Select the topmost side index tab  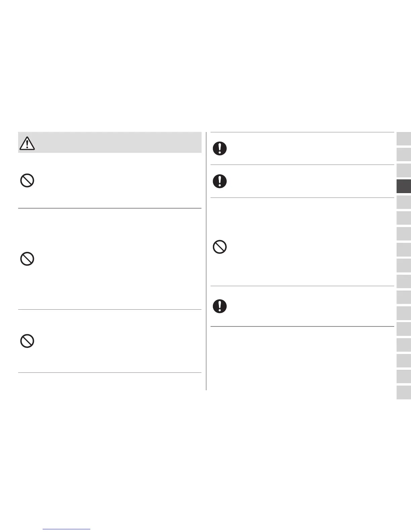pyautogui.click(x=404, y=139)
